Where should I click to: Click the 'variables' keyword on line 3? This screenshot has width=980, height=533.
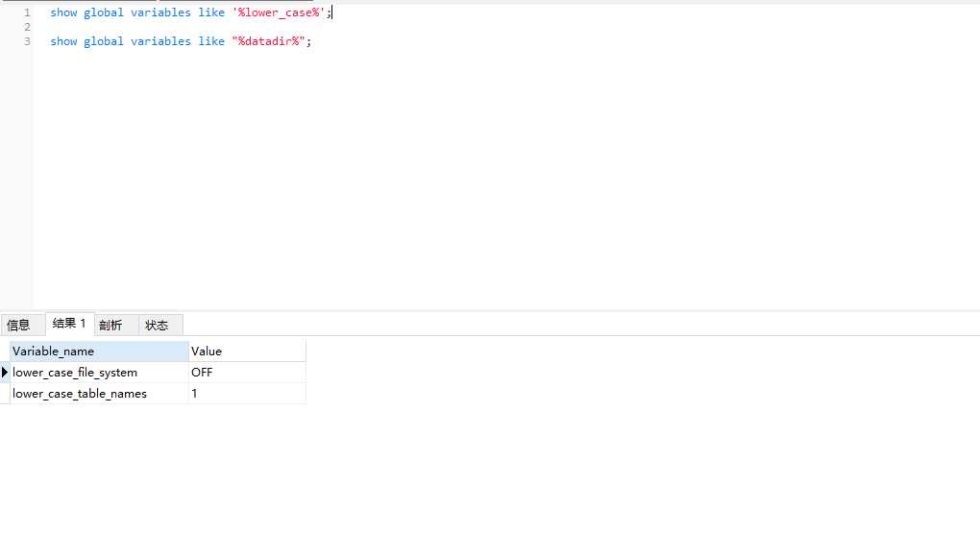pyautogui.click(x=160, y=41)
